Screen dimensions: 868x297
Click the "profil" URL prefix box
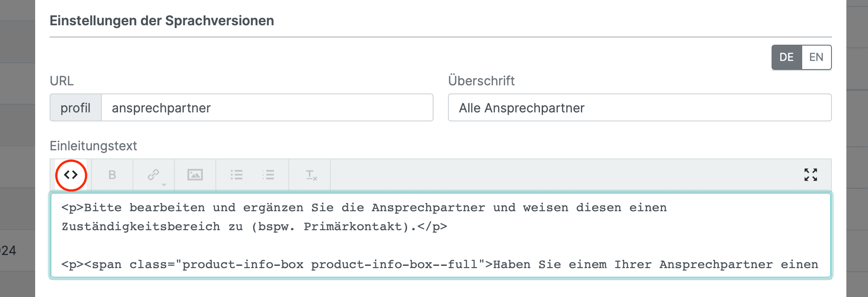click(76, 108)
